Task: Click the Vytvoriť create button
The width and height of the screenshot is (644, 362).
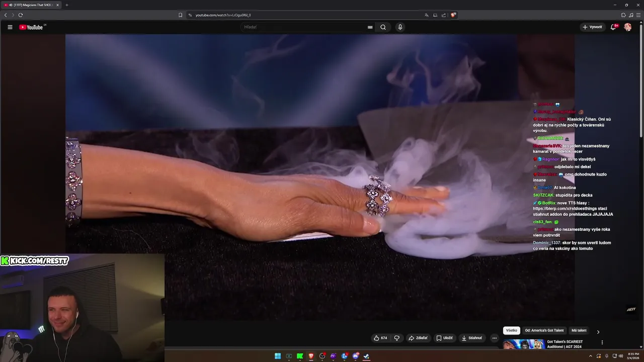Action: pos(592,27)
